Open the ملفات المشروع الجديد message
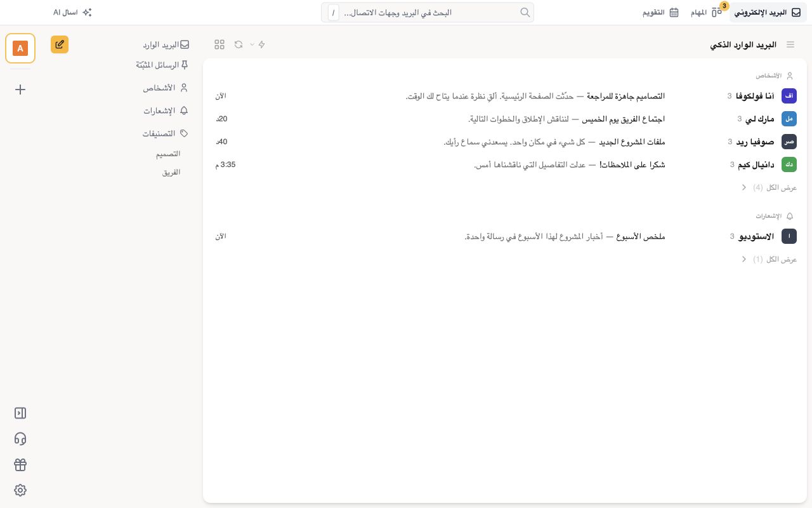Screen dimensions: 812x508 click(505, 142)
